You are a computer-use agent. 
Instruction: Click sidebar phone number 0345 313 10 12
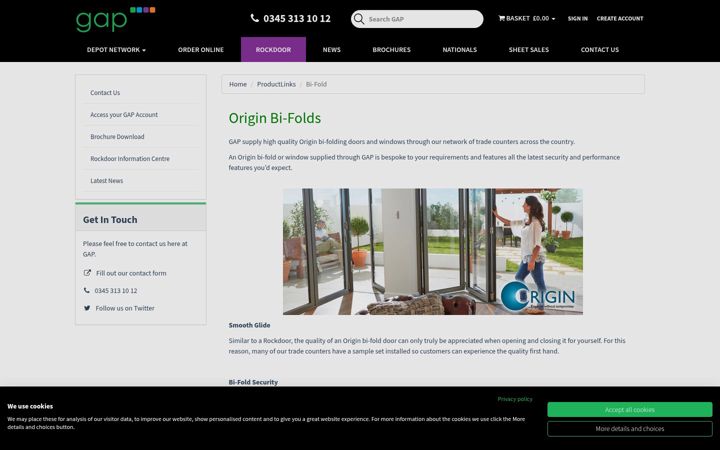[116, 291]
